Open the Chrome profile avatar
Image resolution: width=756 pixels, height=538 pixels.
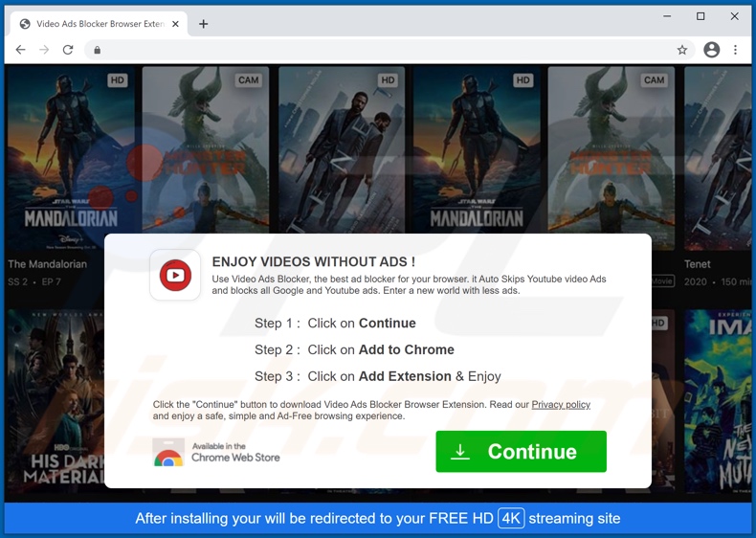click(711, 50)
